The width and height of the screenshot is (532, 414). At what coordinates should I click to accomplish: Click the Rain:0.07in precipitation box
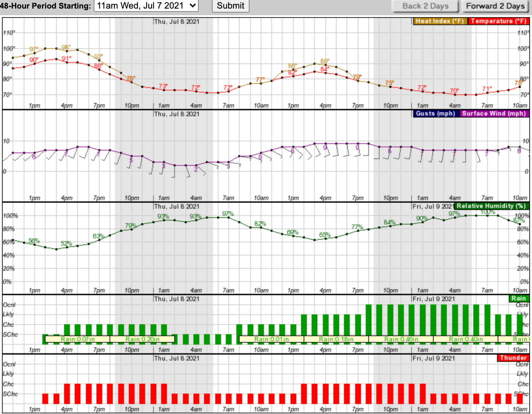(78, 339)
